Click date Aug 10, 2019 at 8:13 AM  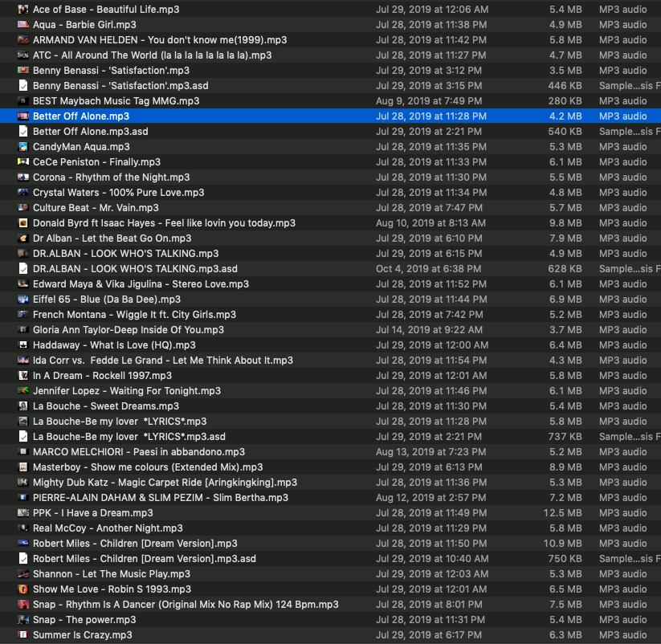[430, 222]
